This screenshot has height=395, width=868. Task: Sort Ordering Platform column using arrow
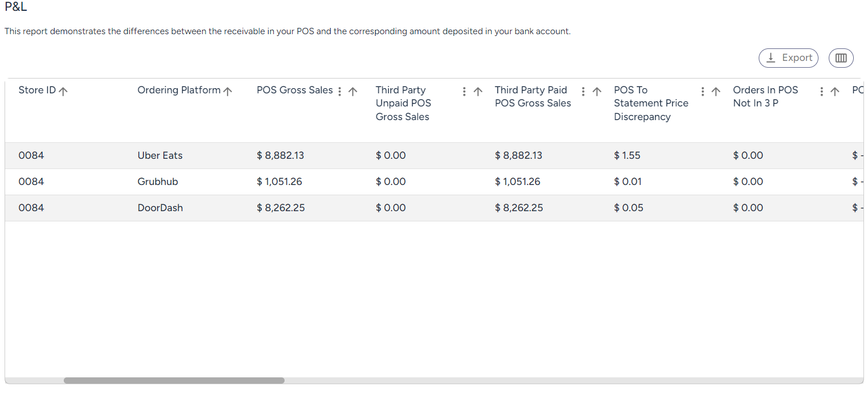(228, 91)
